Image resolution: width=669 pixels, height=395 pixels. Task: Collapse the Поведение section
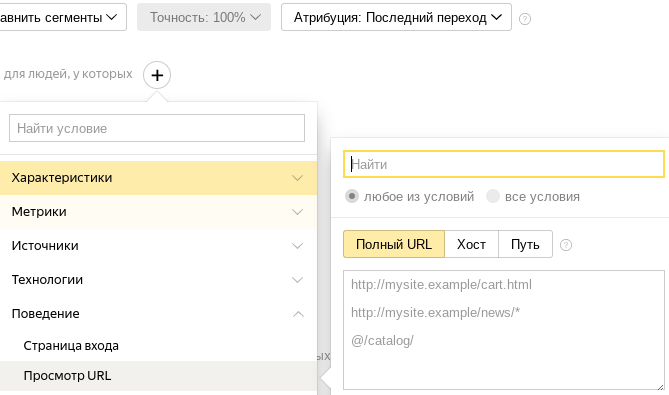pos(158,314)
